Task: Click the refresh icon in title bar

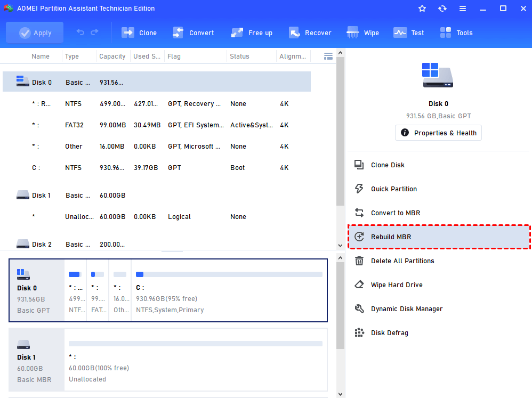Action: tap(442, 9)
